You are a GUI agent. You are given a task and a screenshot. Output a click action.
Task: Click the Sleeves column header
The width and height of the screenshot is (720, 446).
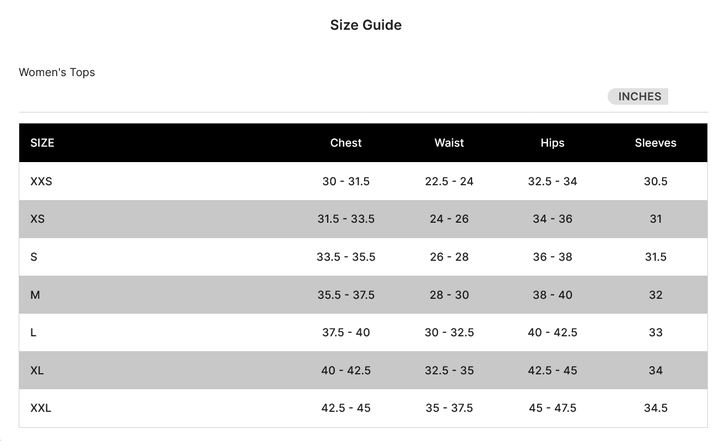pos(655,143)
